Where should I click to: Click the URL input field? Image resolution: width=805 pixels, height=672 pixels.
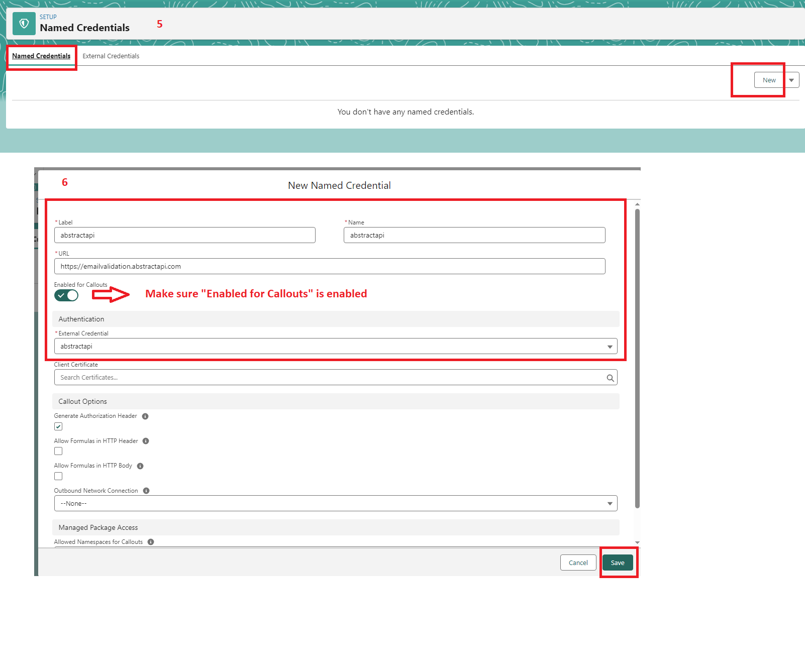pyautogui.click(x=329, y=266)
